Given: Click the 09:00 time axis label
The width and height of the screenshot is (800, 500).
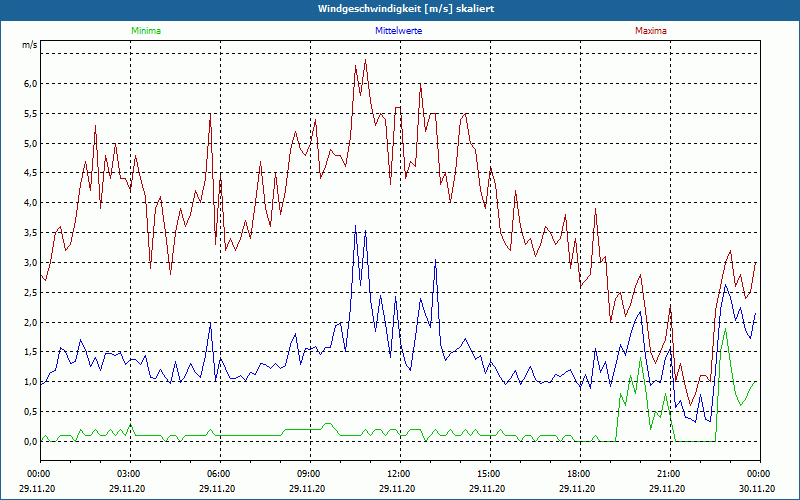Looking at the screenshot, I should coord(307,474).
